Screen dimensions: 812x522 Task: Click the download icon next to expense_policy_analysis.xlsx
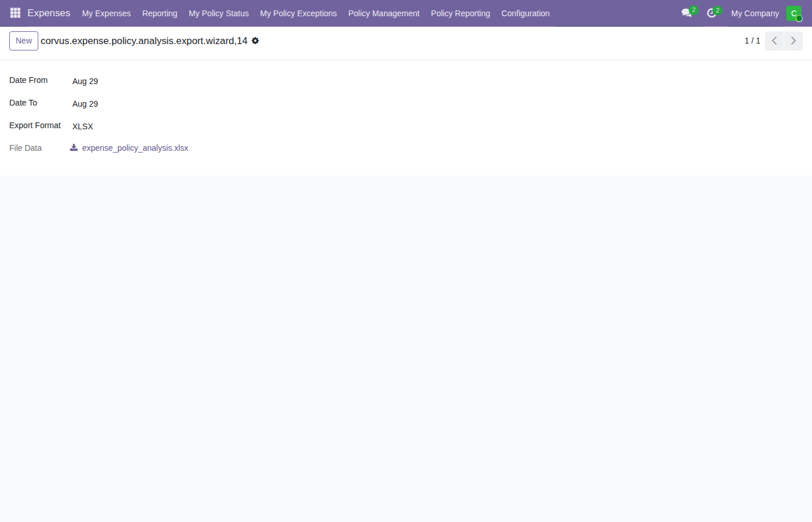(x=74, y=148)
